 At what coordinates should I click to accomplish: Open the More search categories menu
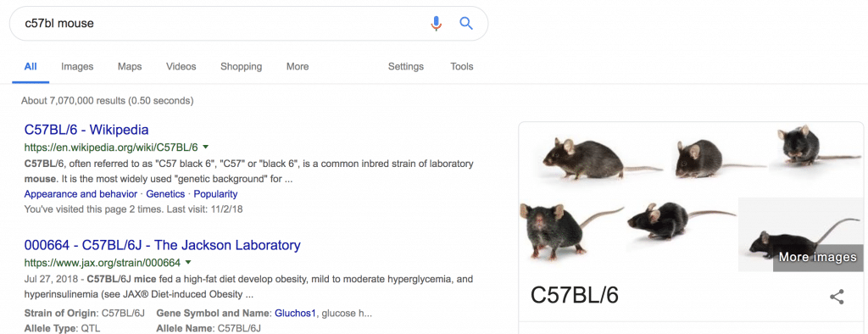[x=298, y=66]
